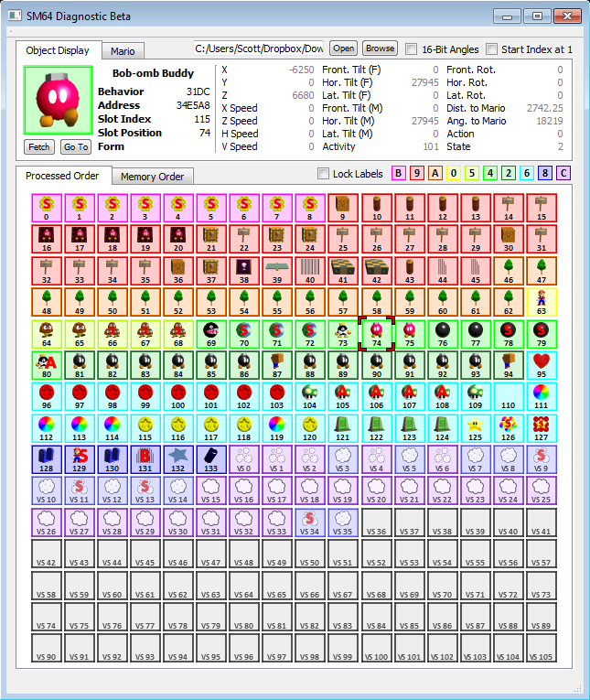Switch to Memory Order tab
Viewport: 590px width, 700px height.
point(152,177)
